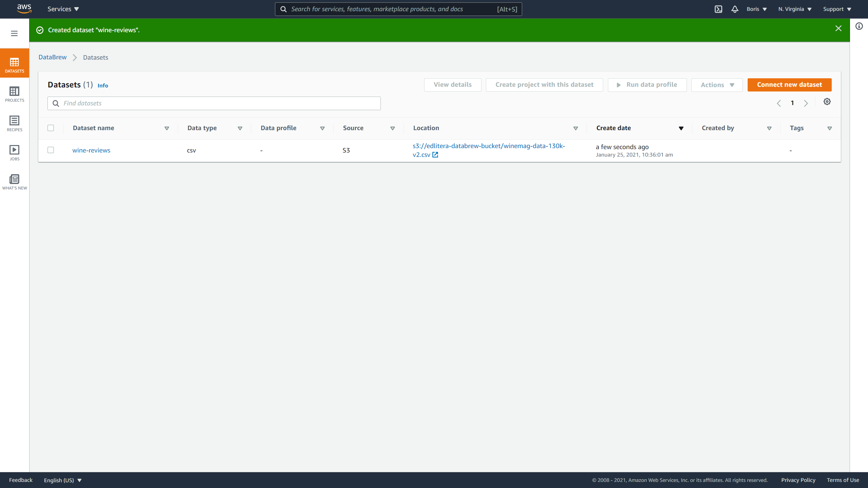
Task: Open the Datasets Info link
Action: pos(103,85)
